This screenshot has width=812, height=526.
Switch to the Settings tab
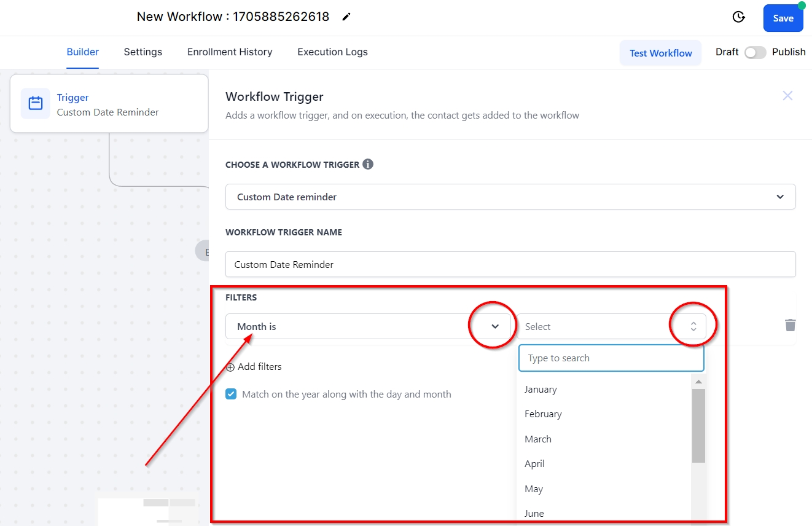pos(142,52)
